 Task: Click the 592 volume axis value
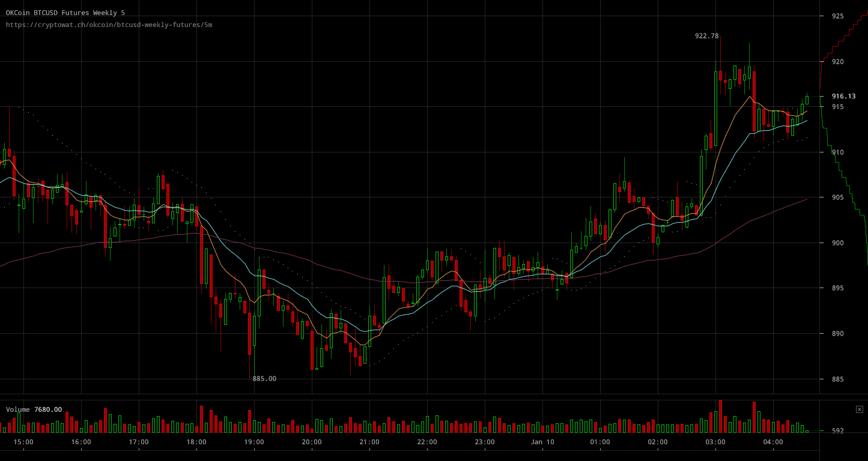837,430
